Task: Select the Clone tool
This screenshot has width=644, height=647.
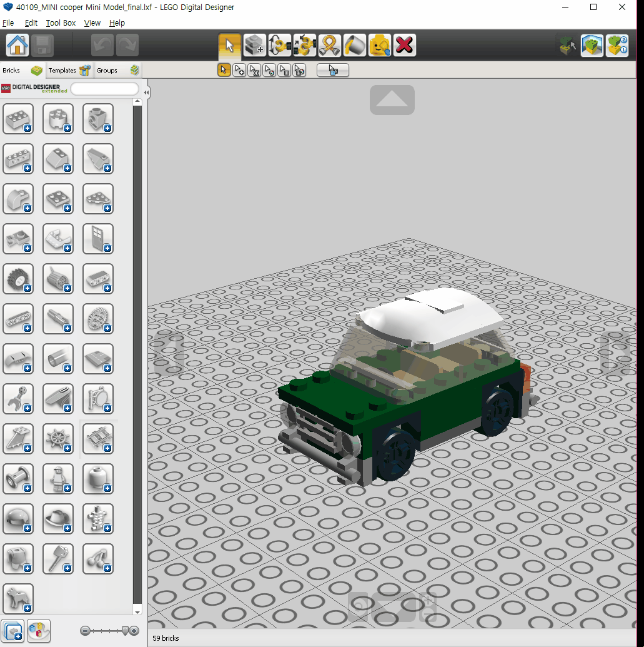Action: (254, 46)
